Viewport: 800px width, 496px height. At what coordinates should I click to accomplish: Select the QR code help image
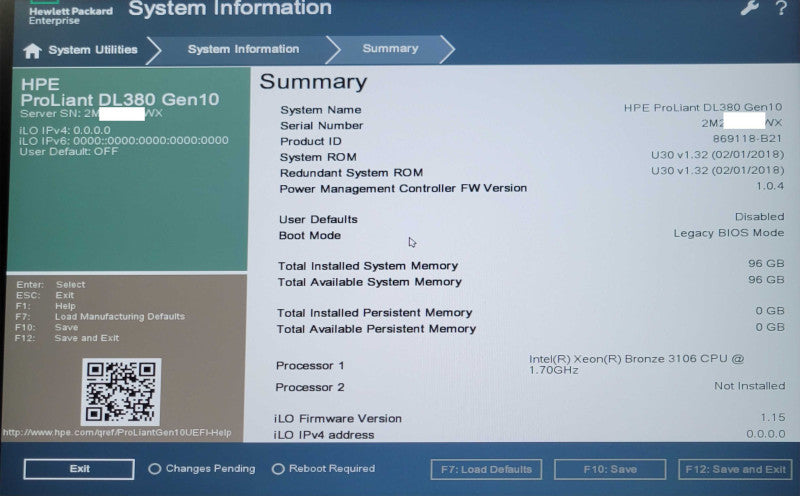pos(121,392)
